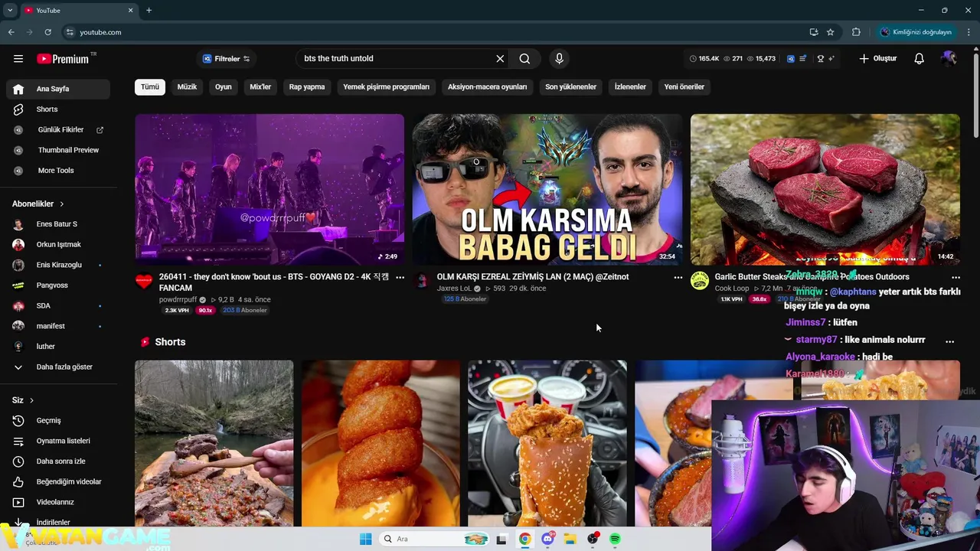Open the fried onion rings Short thumbnail
This screenshot has height=551, width=980.
point(381,443)
